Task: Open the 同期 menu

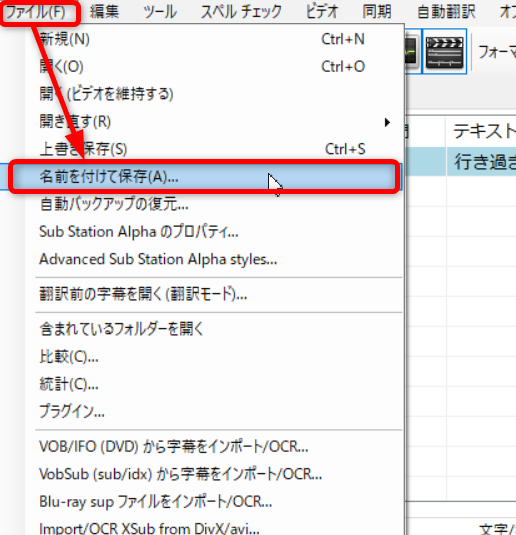Action: click(377, 12)
